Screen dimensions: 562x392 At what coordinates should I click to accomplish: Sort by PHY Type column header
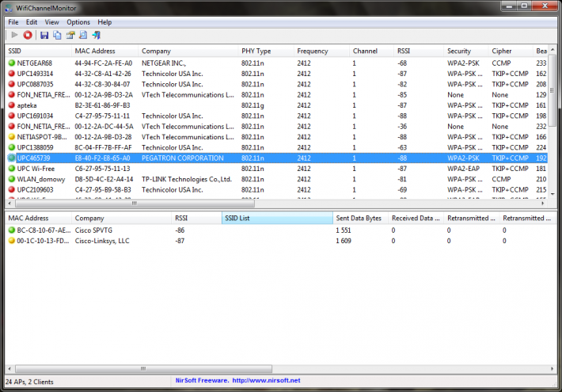[266, 51]
